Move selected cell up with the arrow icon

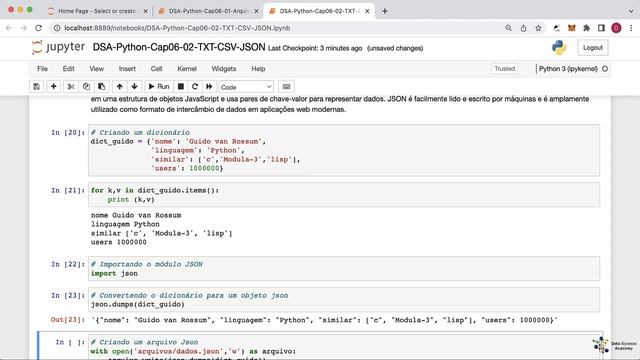click(x=119, y=87)
